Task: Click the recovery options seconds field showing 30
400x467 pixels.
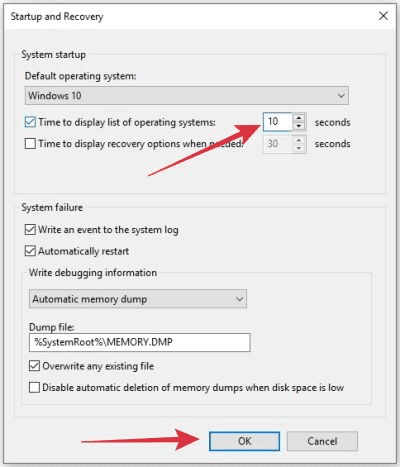Action: [278, 144]
